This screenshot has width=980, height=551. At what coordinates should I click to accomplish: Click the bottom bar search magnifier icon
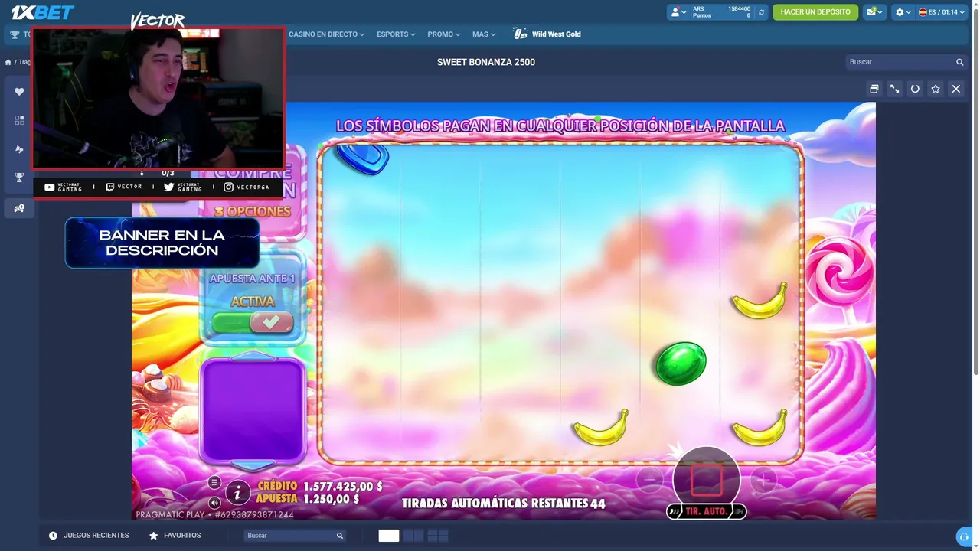coord(340,536)
